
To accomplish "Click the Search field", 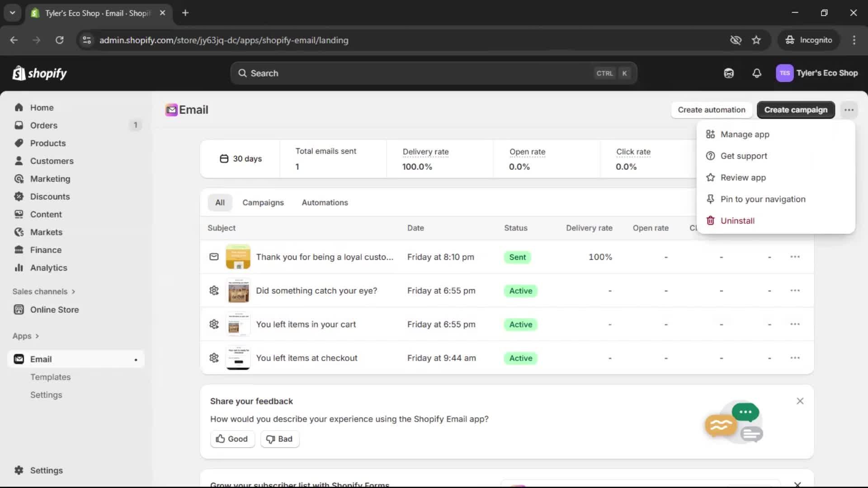I will pyautogui.click(x=434, y=73).
